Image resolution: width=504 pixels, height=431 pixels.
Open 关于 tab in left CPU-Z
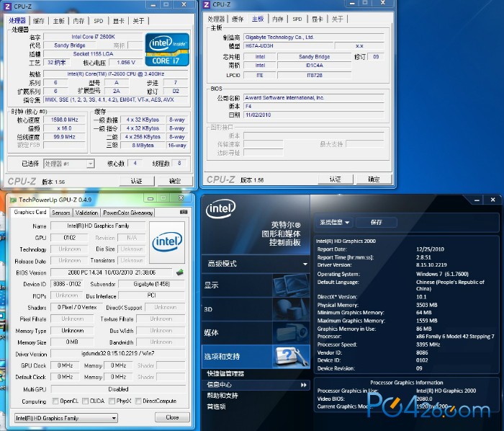138,21
